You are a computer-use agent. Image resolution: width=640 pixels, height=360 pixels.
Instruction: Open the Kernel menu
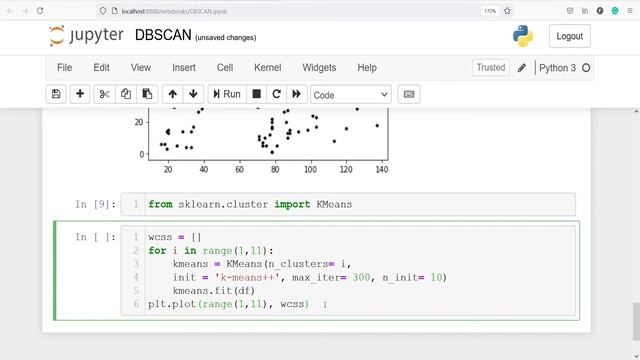(267, 68)
